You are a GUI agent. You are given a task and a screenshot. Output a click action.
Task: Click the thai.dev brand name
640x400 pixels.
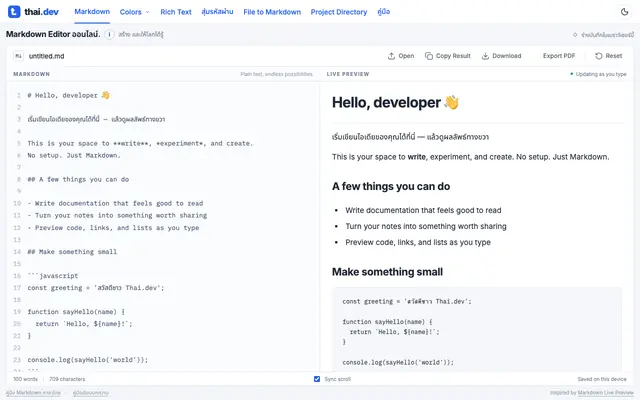coord(41,12)
